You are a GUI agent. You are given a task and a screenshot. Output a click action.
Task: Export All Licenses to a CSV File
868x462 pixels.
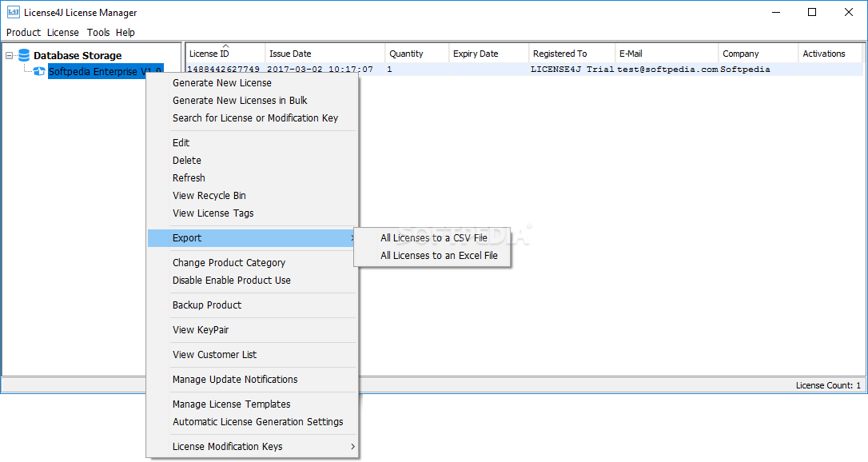(432, 238)
